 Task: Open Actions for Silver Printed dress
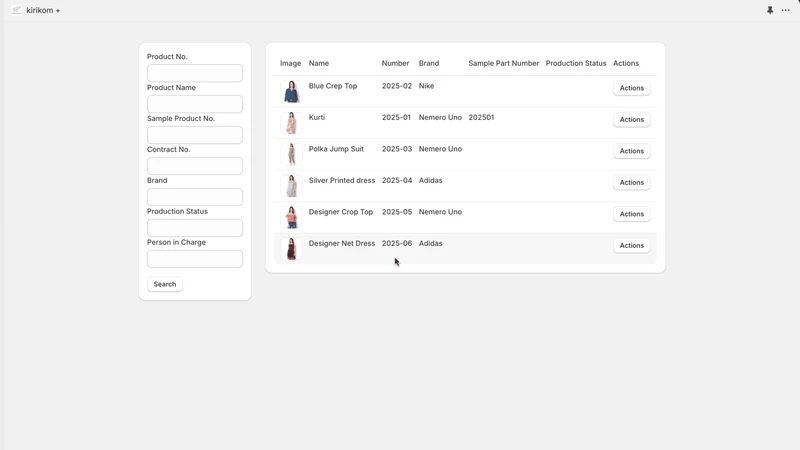pos(632,183)
